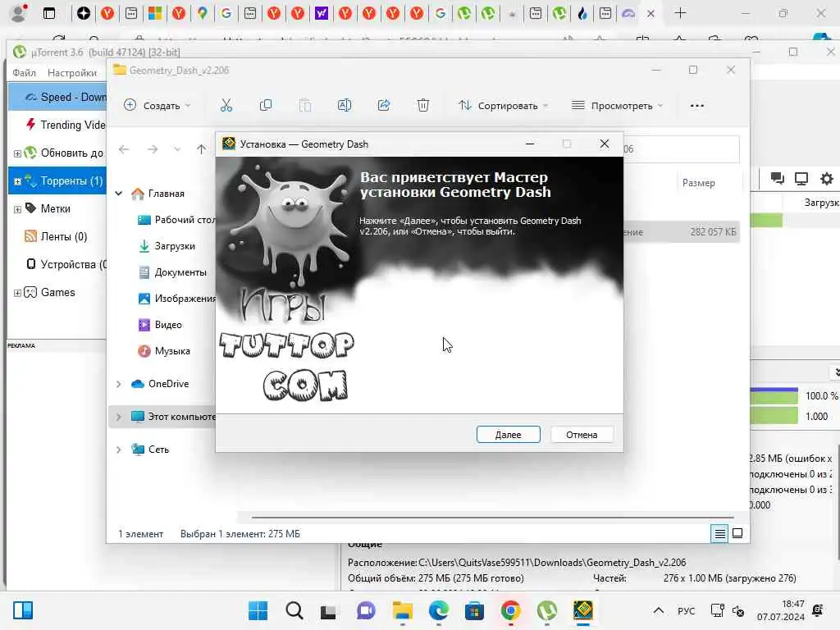Open uTorrent from taskbar
Viewport: 840px width, 630px height.
click(x=547, y=610)
